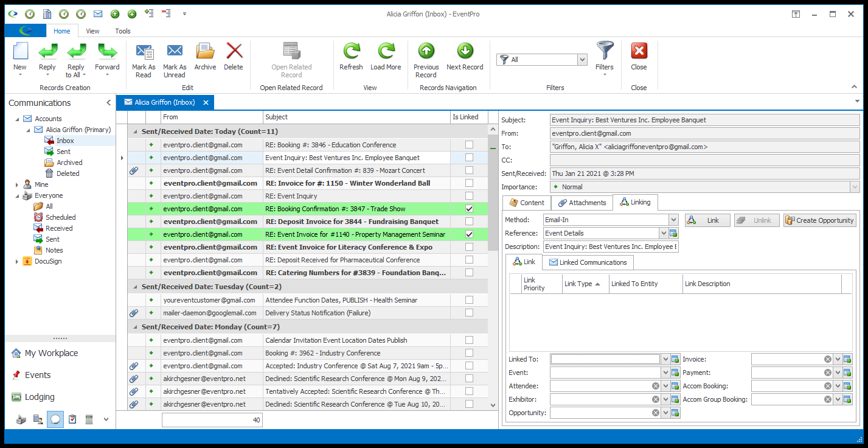Select the Archived folder
Screen dimensions: 868x448
pos(70,163)
